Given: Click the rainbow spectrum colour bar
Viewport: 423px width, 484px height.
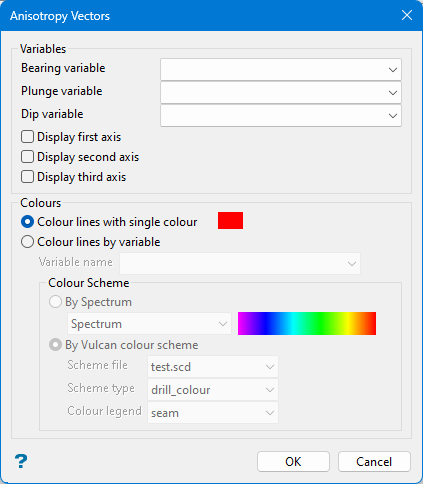Looking at the screenshot, I should point(307,323).
